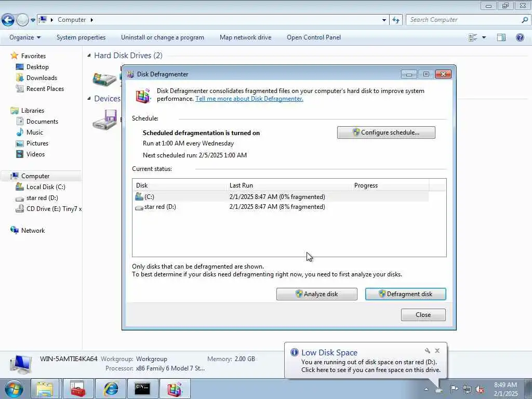
Task: Click the Last Run column header
Action: pyautogui.click(x=288, y=185)
